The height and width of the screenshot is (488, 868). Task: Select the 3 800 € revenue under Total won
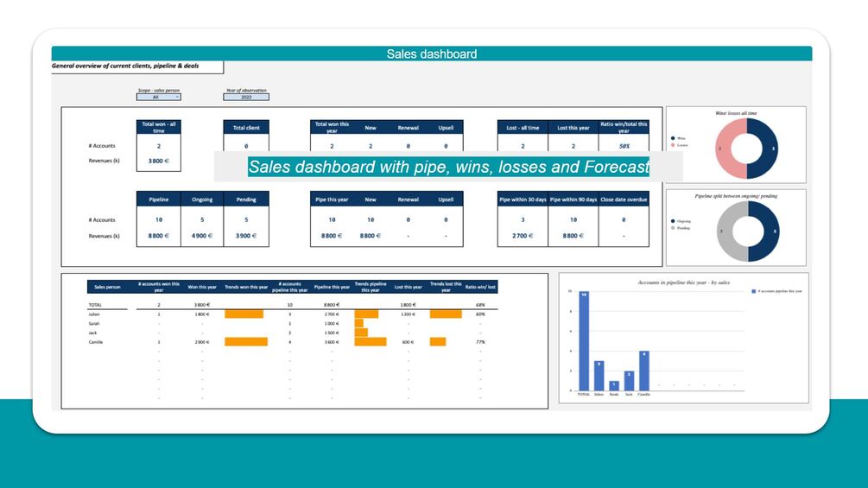tap(158, 161)
